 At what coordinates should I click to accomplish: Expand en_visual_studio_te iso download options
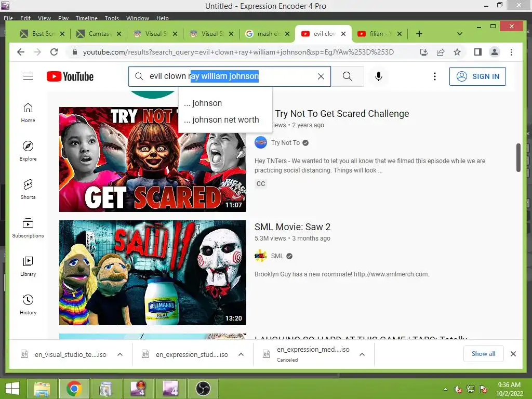120,354
